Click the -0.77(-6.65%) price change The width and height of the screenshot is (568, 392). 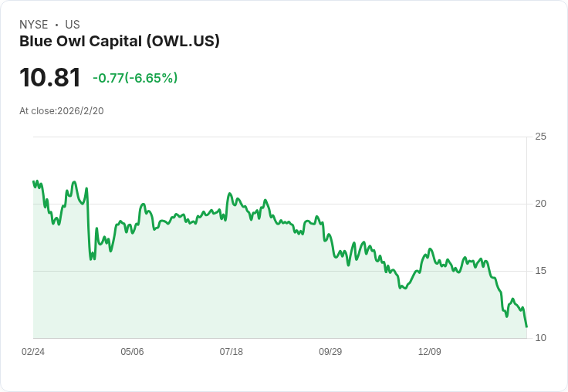tap(135, 78)
